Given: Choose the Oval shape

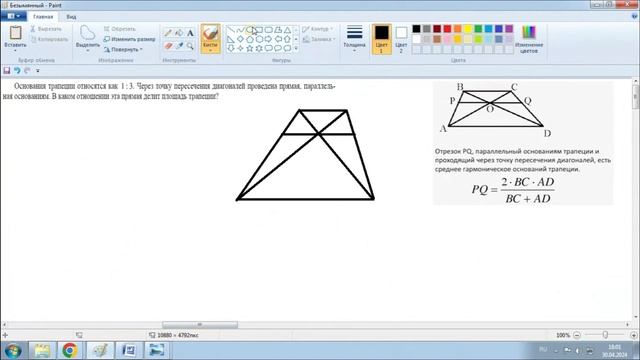Looking at the screenshot, I should coord(250,30).
